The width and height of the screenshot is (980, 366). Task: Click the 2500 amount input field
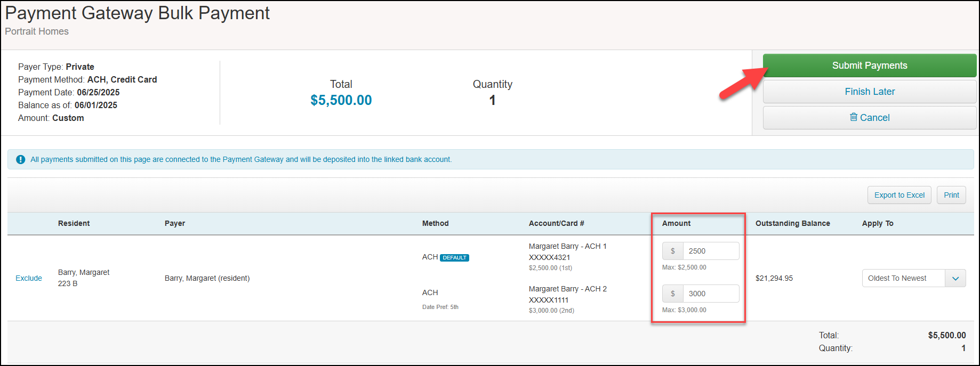711,251
